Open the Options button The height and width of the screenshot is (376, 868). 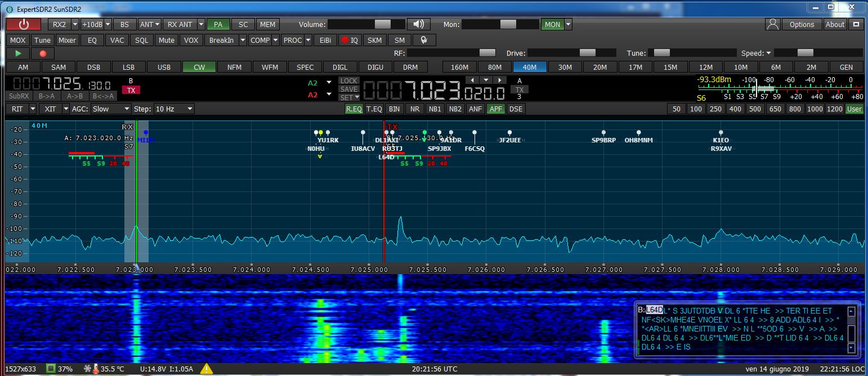click(802, 24)
